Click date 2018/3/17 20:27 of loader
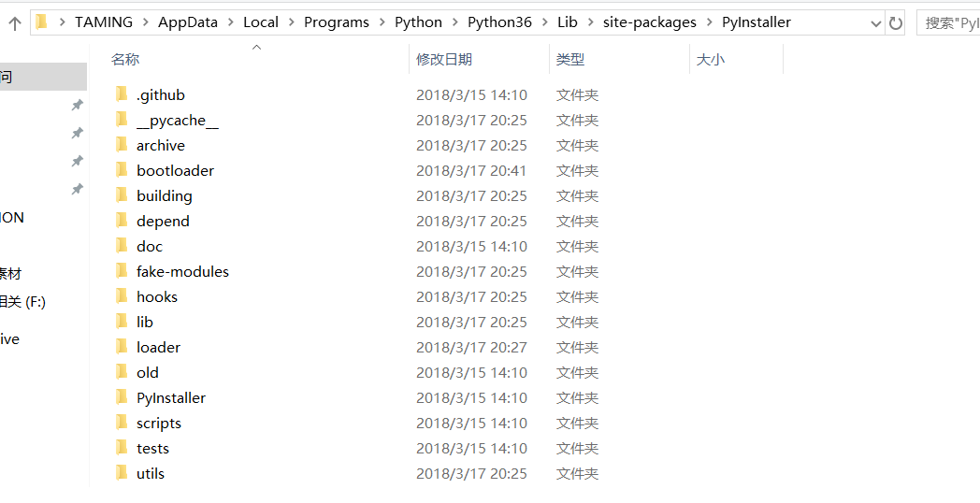Viewport: 980px width, 503px height. [471, 348]
